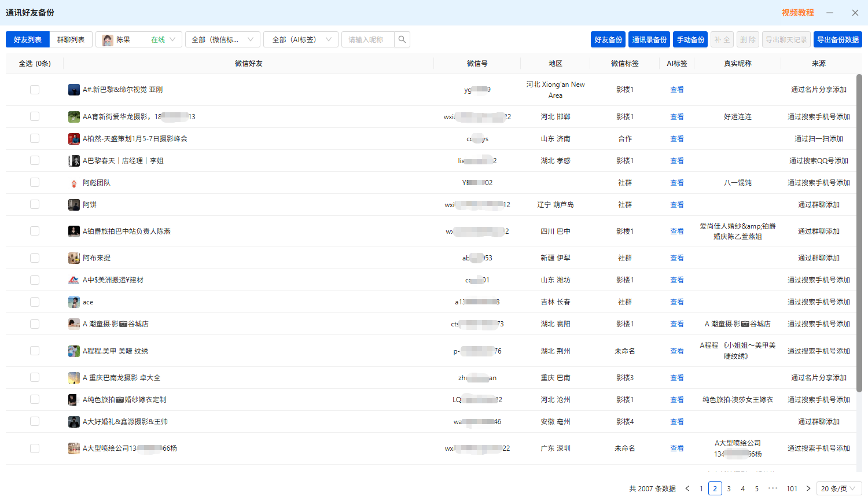Click avatar of A纯色旅拍婚纱嫁衣定制
Image resolution: width=868 pixels, height=504 pixels.
74,400
